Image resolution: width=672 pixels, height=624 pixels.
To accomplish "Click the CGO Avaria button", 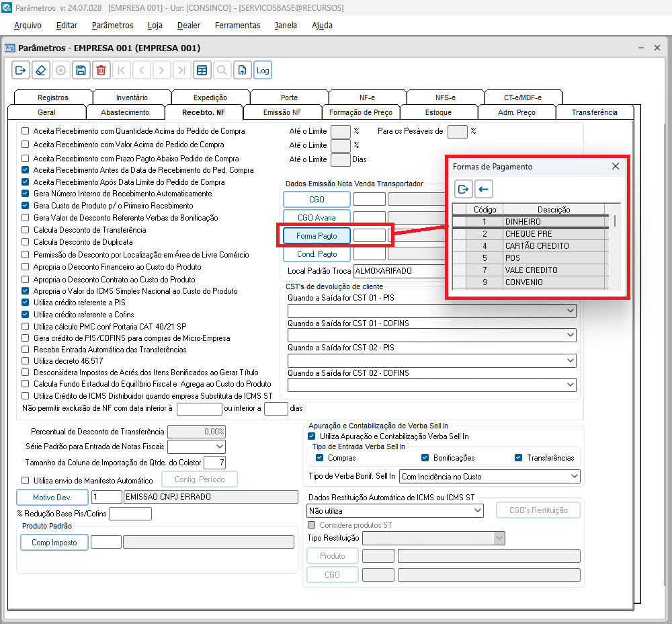I will pos(317,217).
